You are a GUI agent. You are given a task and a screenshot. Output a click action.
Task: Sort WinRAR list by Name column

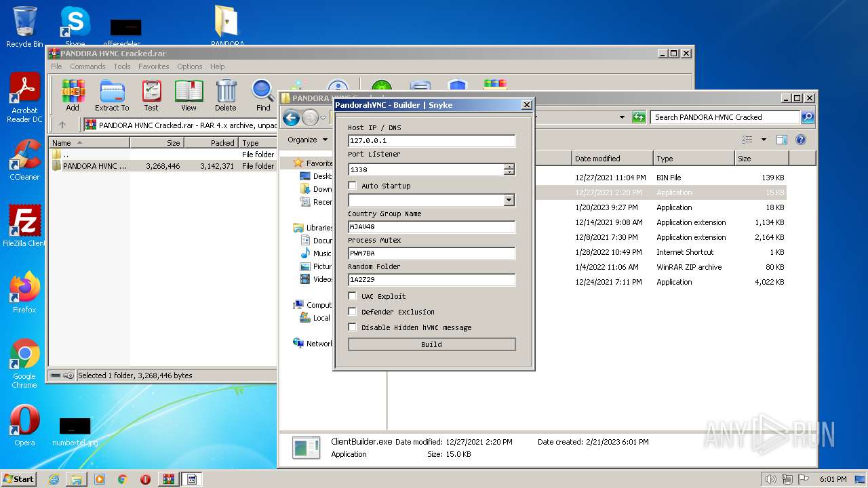pos(89,143)
